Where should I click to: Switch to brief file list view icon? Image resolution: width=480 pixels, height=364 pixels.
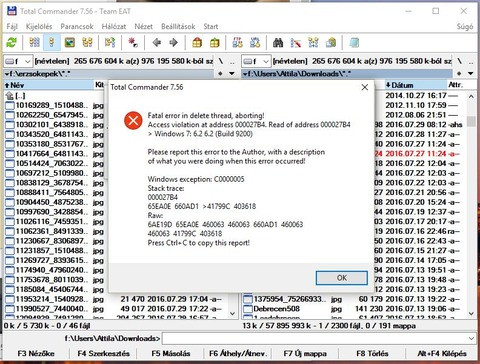pos(34,43)
